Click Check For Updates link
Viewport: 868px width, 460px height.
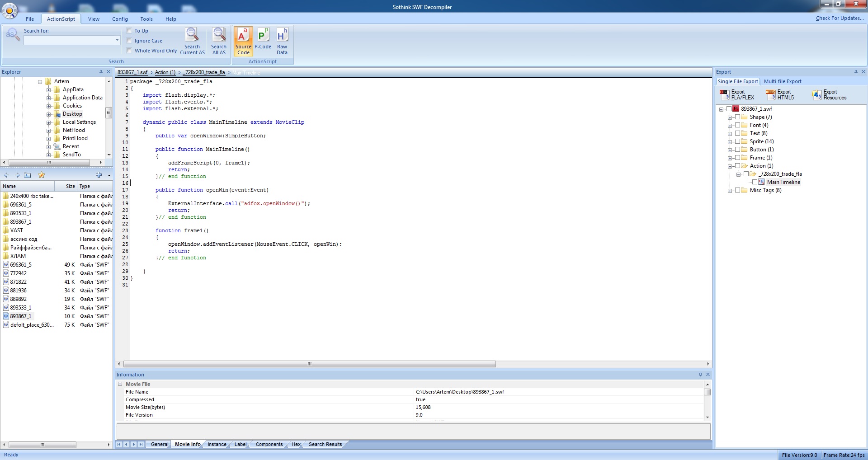click(x=840, y=18)
